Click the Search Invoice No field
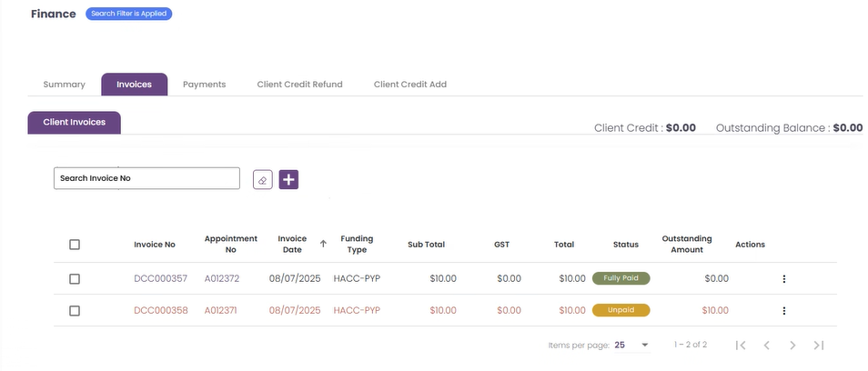Viewport: 868px width, 371px height. click(146, 178)
